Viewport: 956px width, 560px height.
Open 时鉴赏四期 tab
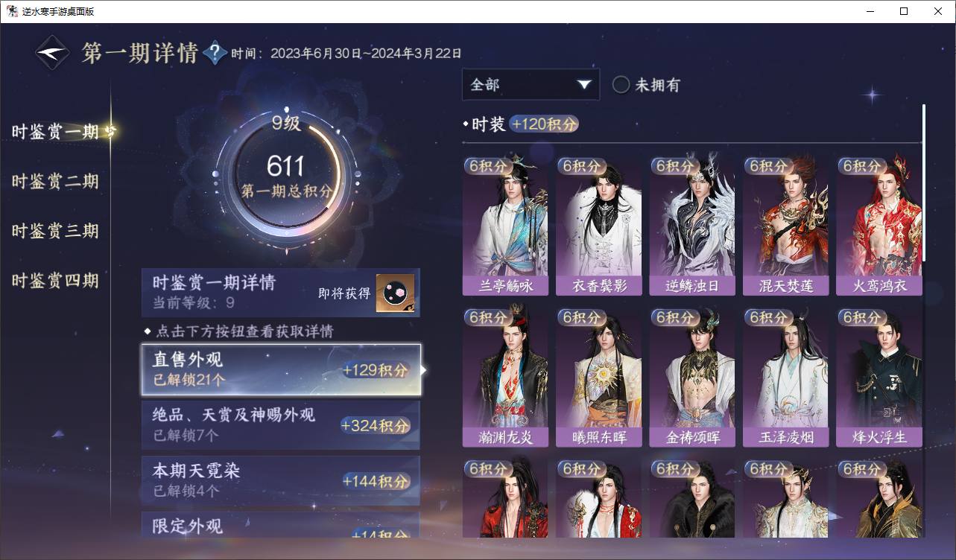[55, 281]
